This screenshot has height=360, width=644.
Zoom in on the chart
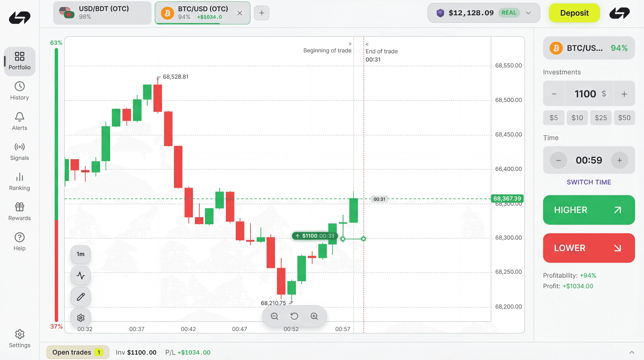click(x=314, y=316)
